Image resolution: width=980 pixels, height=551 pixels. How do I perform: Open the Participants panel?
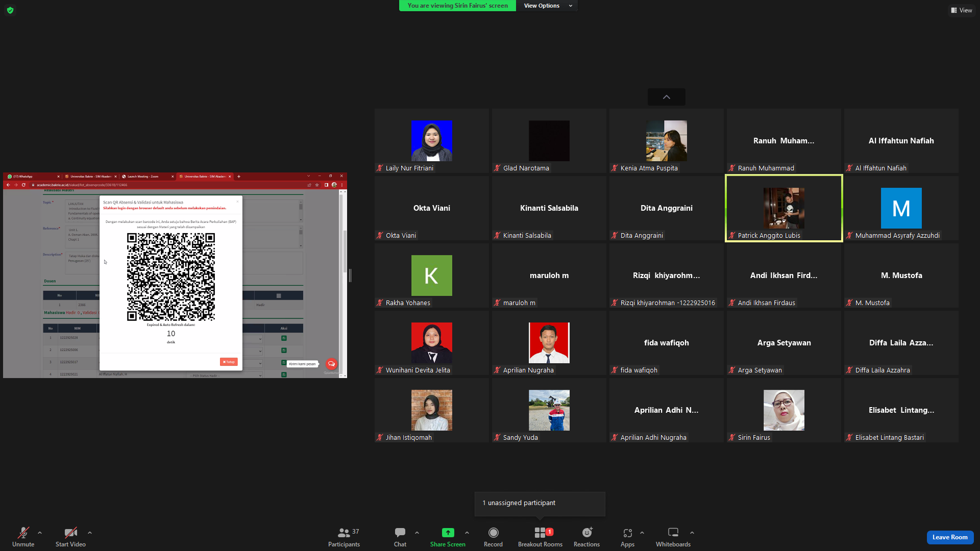coord(344,537)
